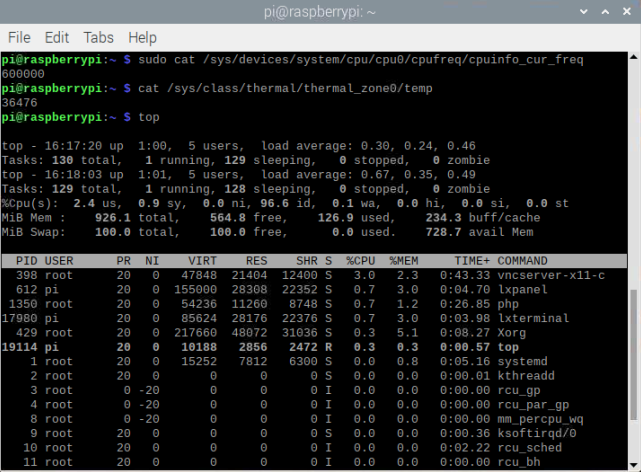Click the scrollbar down arrow
The height and width of the screenshot is (472, 641).
coord(634,465)
